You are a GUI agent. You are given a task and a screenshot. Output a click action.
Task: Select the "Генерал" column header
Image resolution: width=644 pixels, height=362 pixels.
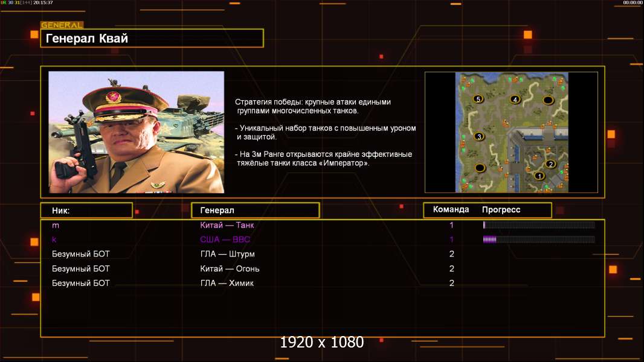point(255,210)
